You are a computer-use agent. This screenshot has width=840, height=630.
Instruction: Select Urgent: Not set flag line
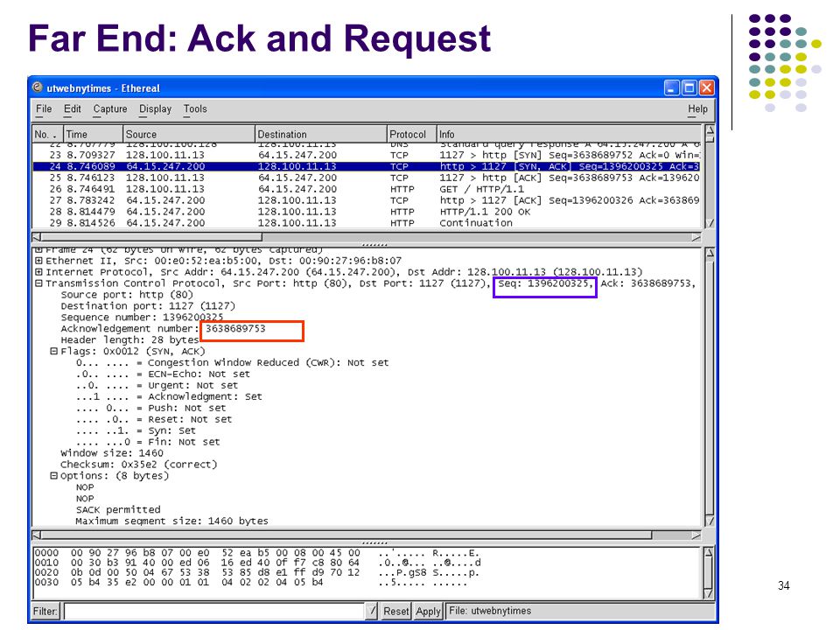(x=157, y=385)
